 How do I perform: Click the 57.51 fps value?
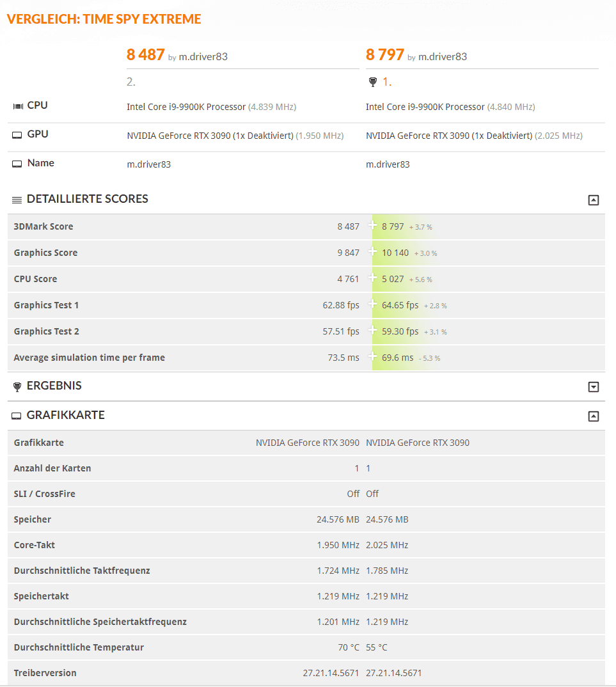tap(341, 332)
